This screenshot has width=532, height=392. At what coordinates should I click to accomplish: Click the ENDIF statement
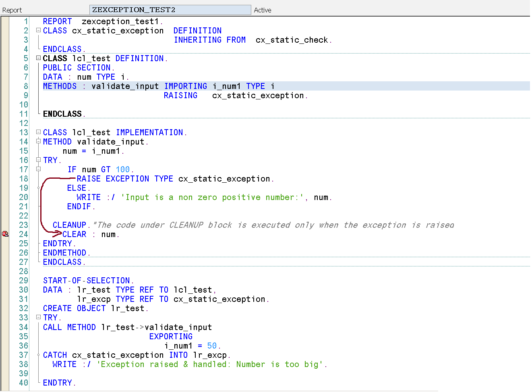coord(81,206)
